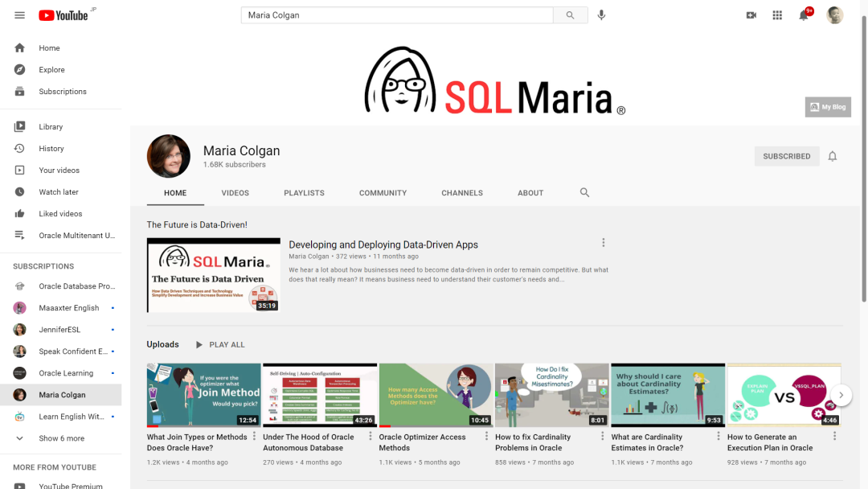Play the Cardinality Misestimates thumbnail
868x489 pixels.
552,395
